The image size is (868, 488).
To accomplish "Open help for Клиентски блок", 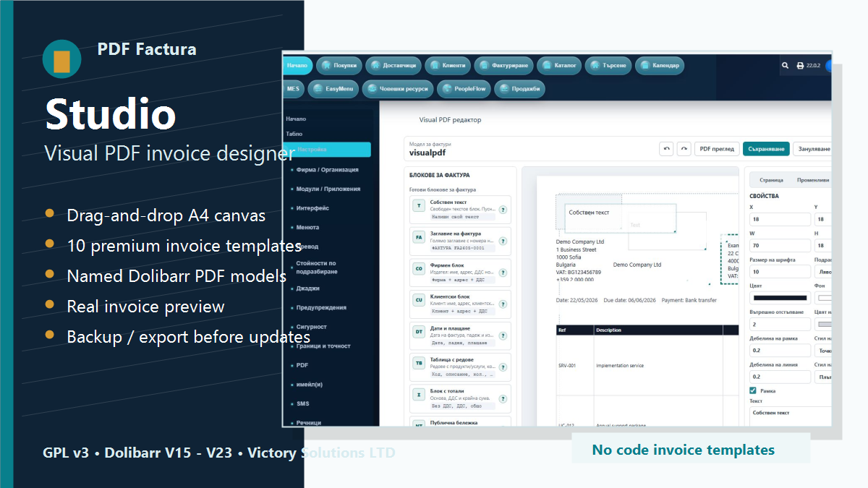I will [x=503, y=304].
